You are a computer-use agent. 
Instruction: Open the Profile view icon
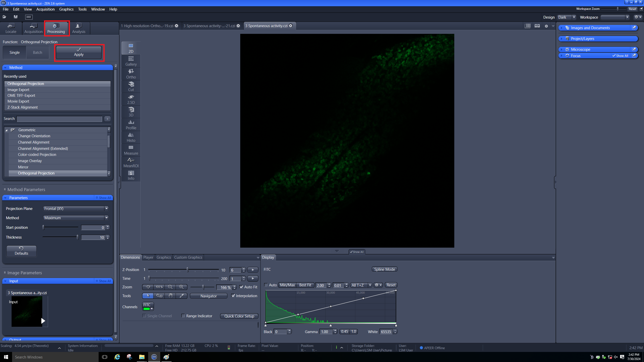coord(131,124)
